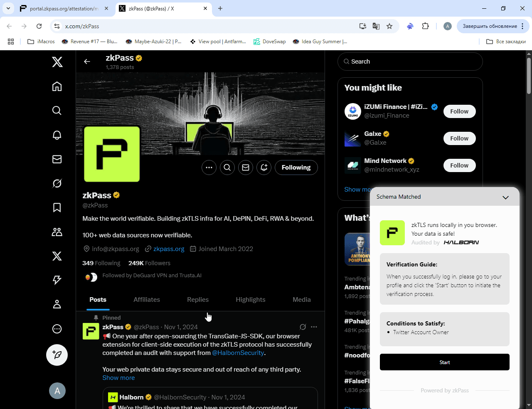Message zkPass via envelope button
Image resolution: width=532 pixels, height=409 pixels.
point(246,168)
